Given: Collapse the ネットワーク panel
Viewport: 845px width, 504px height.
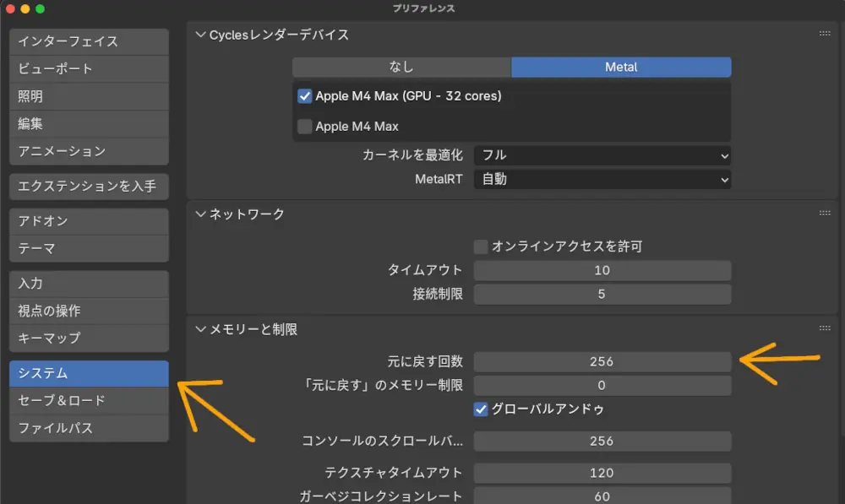Looking at the screenshot, I should (200, 214).
